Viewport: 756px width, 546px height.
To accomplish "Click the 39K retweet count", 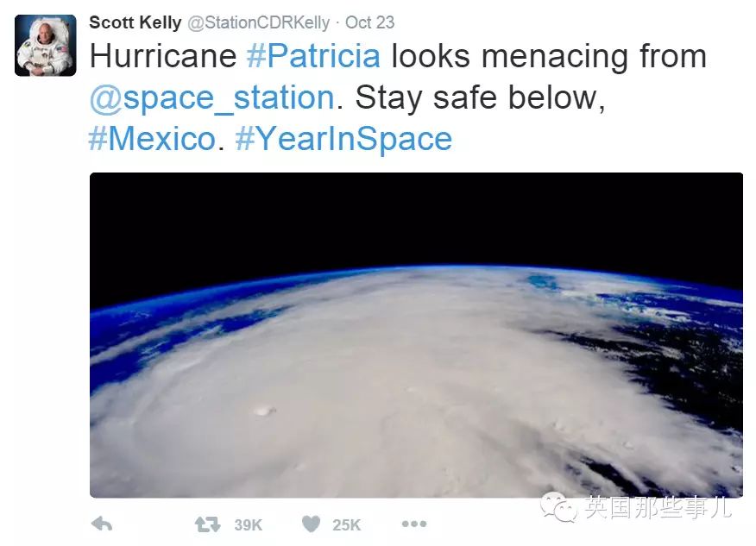I will [249, 524].
